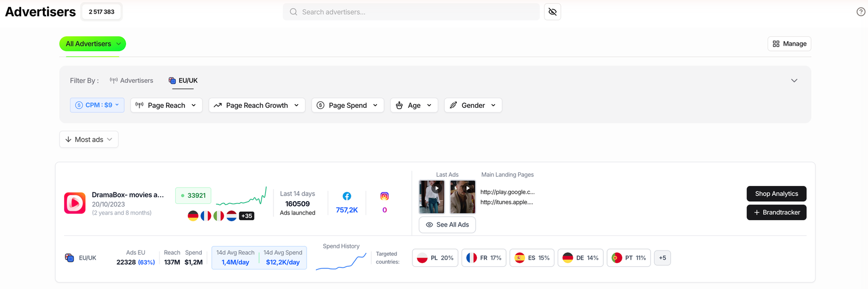Viewport: 868px width, 289px height.
Task: Open the Page Reach Growth dropdown
Action: point(257,105)
